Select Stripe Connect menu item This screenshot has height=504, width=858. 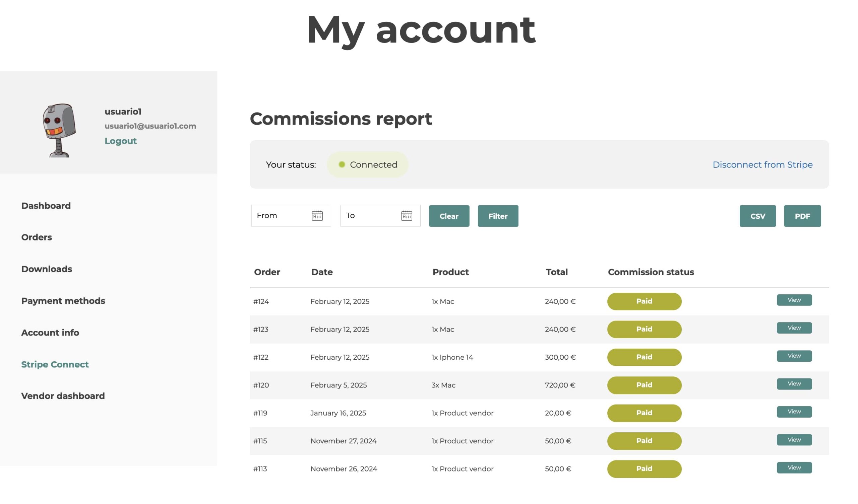point(55,364)
